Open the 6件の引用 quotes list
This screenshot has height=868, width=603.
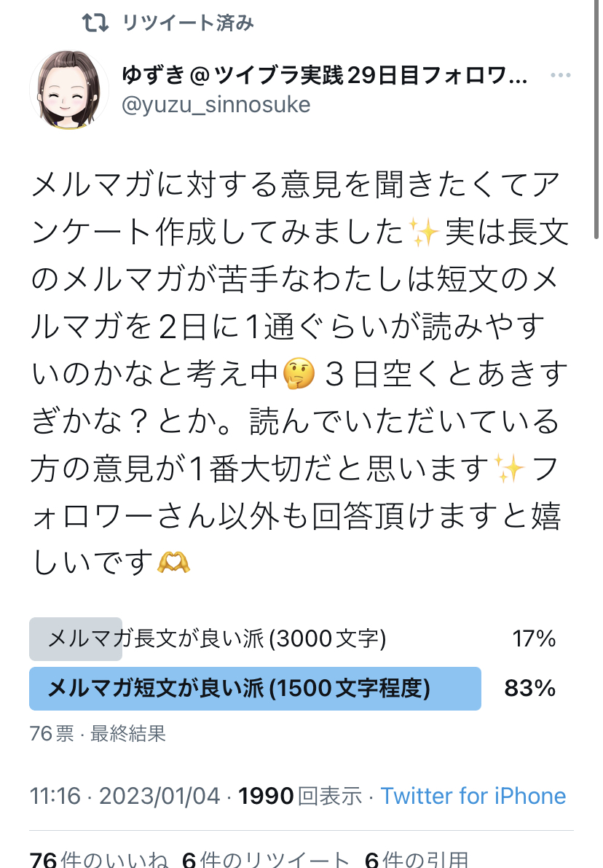417,859
